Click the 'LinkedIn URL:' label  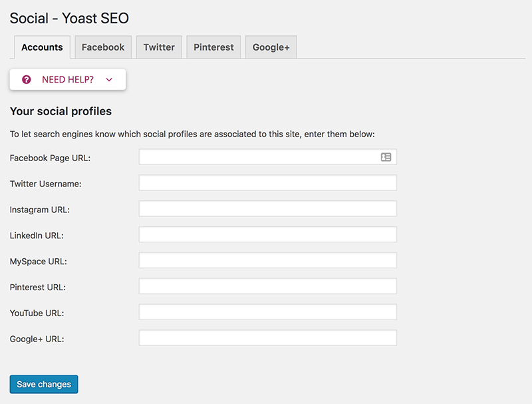click(37, 236)
